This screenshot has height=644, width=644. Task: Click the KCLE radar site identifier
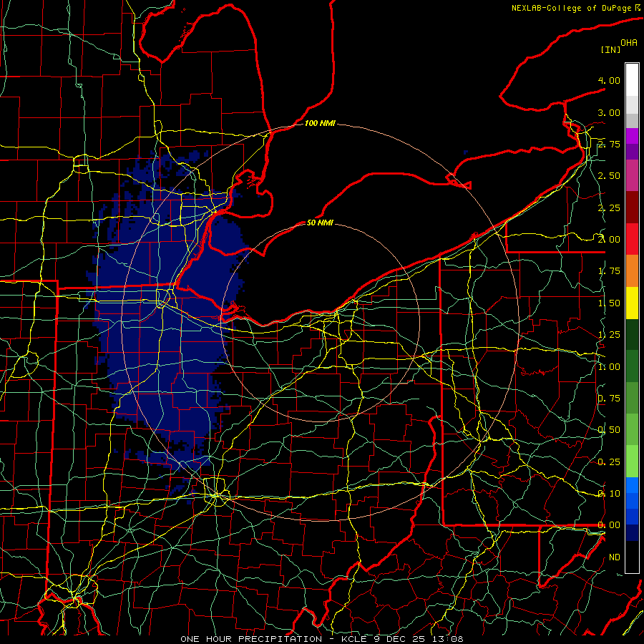pyautogui.click(x=355, y=639)
